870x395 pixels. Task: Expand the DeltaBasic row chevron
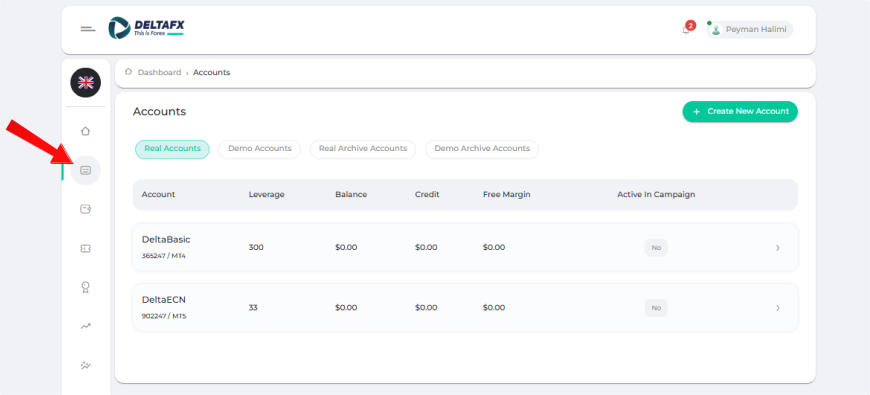778,247
